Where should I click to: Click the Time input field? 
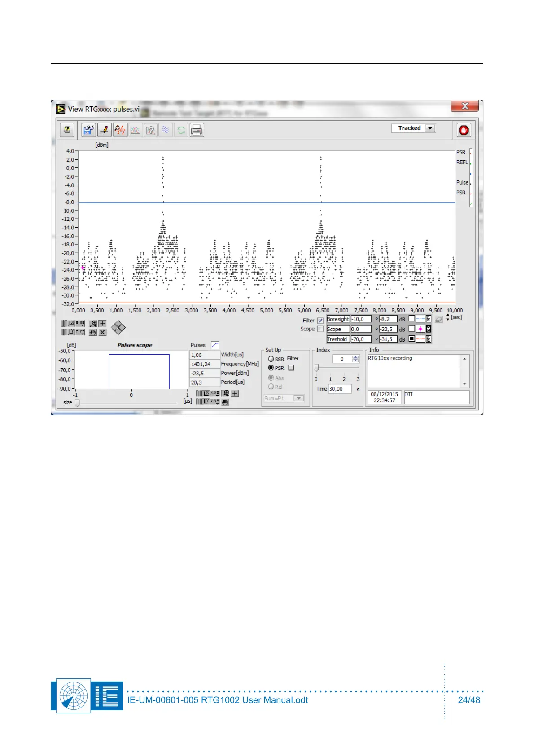[x=340, y=389]
